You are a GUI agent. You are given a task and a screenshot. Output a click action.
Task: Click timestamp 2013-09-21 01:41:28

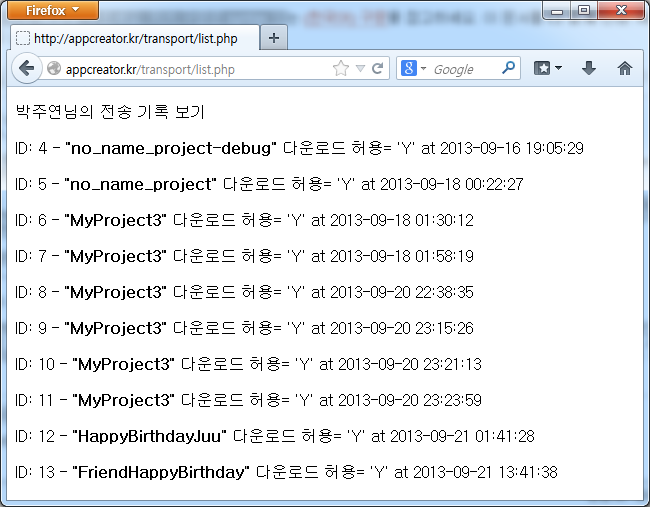pos(462,436)
